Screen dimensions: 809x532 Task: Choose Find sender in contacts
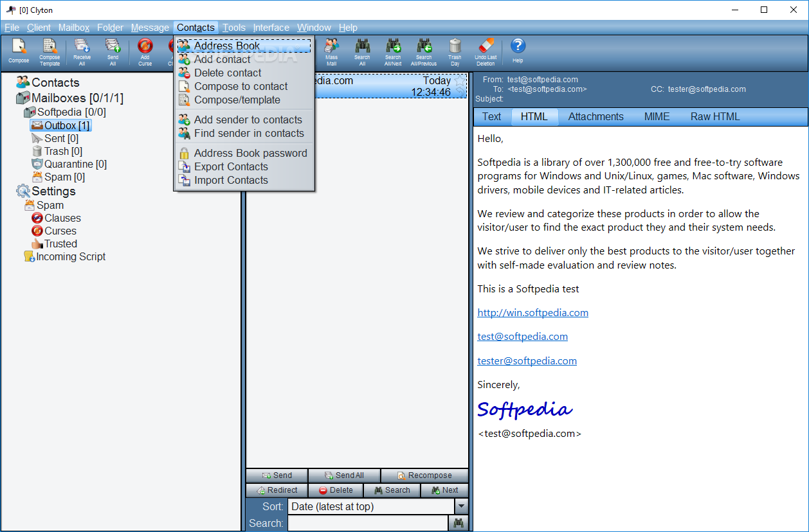[x=244, y=133]
